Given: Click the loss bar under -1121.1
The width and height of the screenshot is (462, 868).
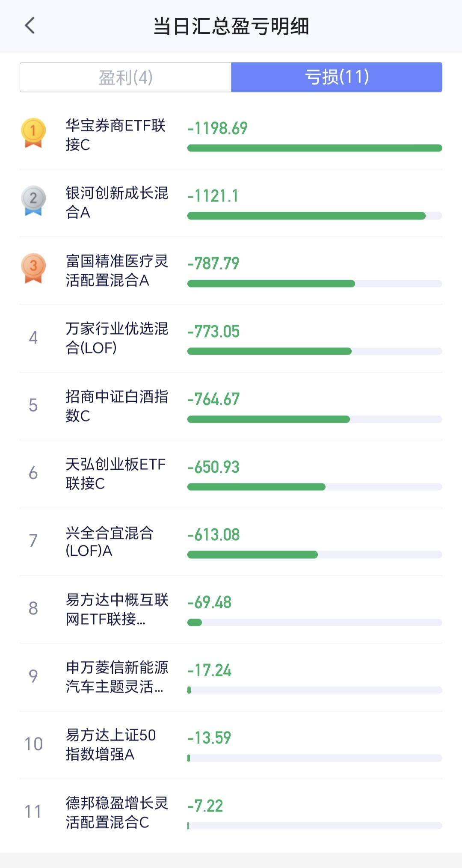Looking at the screenshot, I should pyautogui.click(x=306, y=216).
